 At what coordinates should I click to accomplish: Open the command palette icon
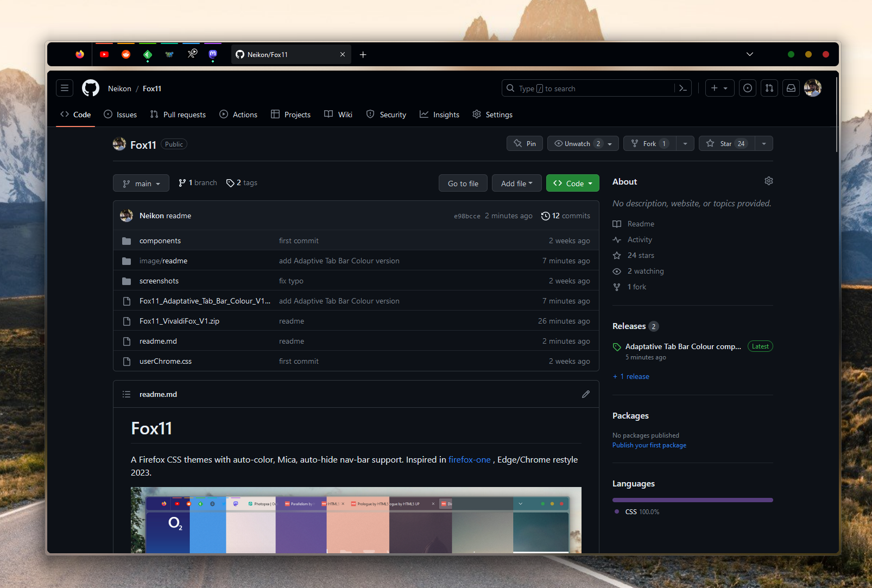tap(683, 88)
